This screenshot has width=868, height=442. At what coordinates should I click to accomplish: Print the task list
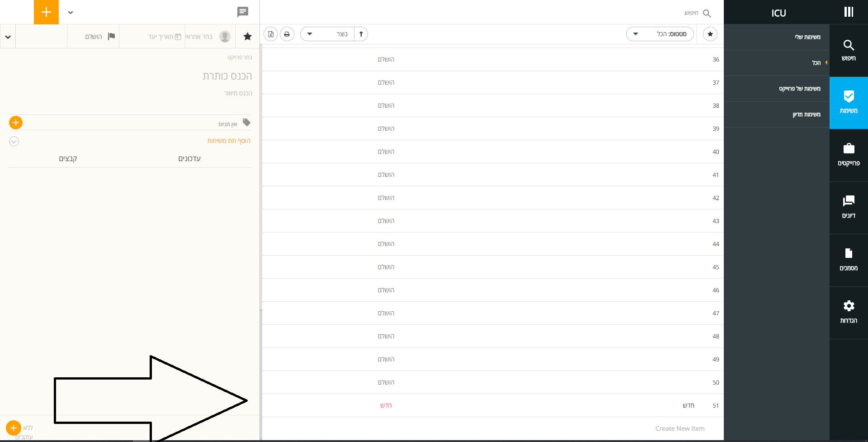coord(287,34)
